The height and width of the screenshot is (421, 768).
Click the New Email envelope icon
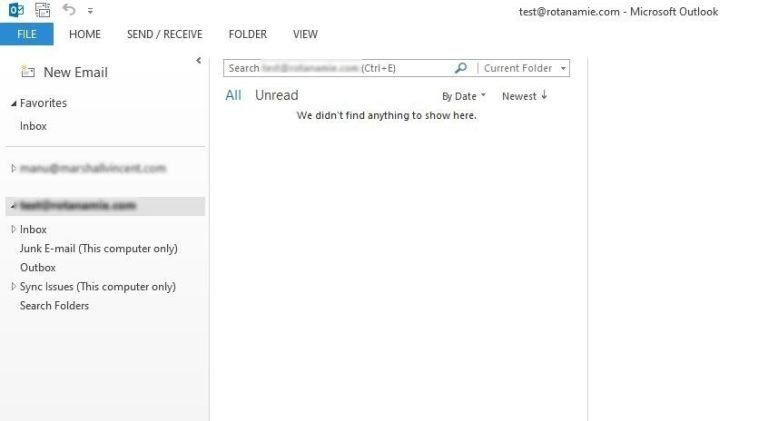pos(28,72)
